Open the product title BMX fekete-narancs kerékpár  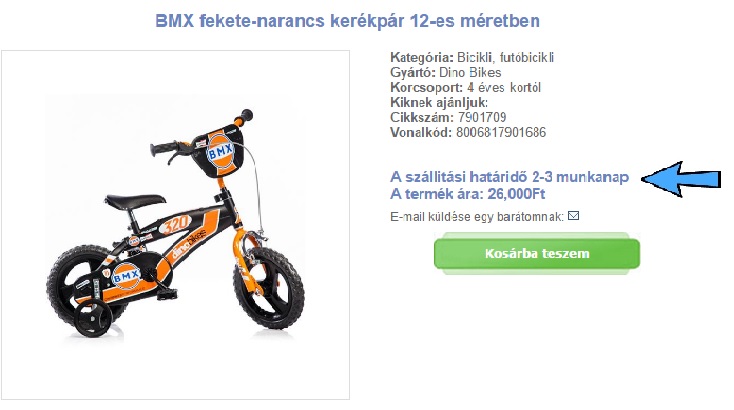pyautogui.click(x=347, y=21)
